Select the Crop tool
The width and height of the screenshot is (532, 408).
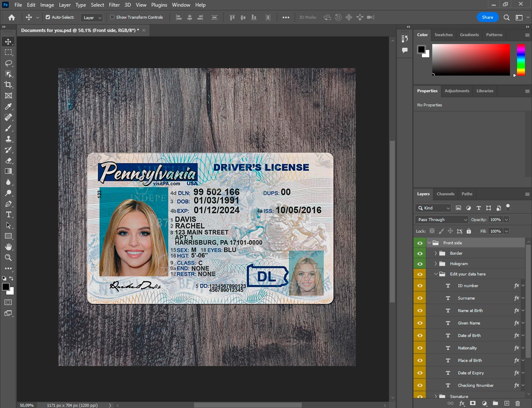(x=8, y=85)
